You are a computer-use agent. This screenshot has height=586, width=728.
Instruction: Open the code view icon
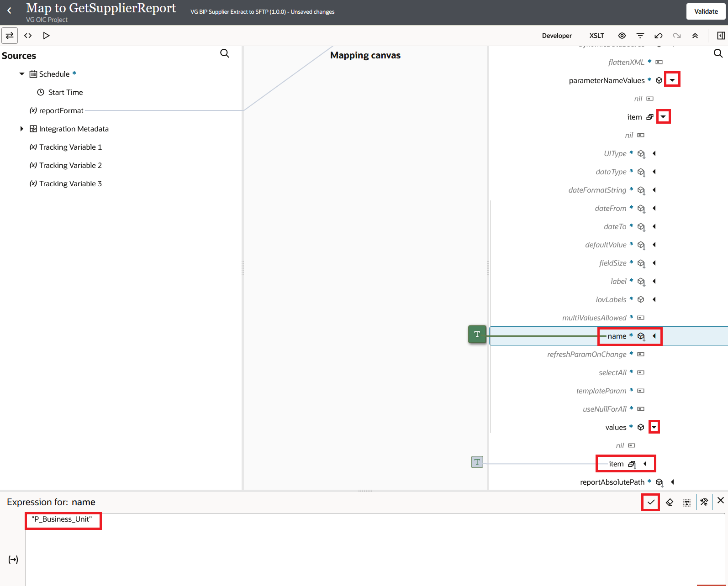[28, 36]
